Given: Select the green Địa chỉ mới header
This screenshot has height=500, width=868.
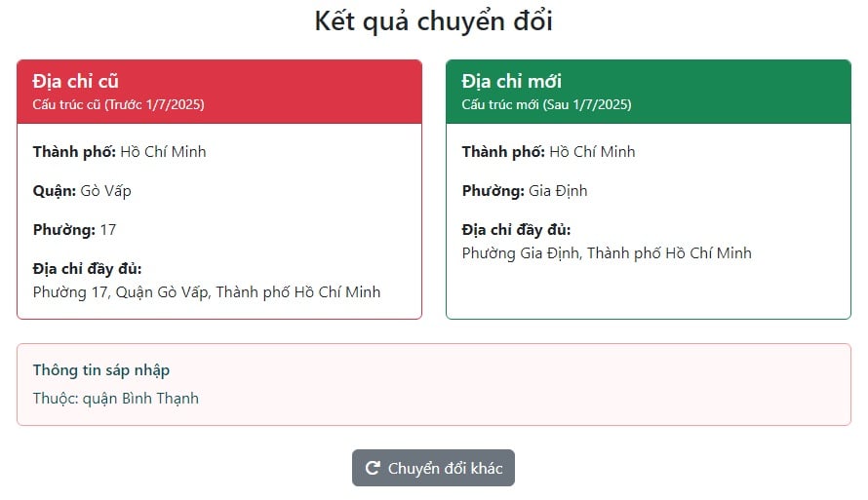Looking at the screenshot, I should tap(649, 92).
